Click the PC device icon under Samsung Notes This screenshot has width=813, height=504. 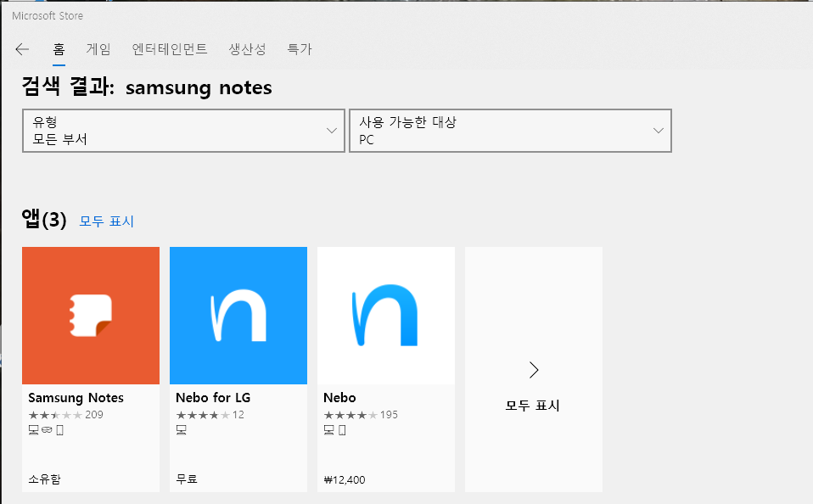[x=34, y=430]
